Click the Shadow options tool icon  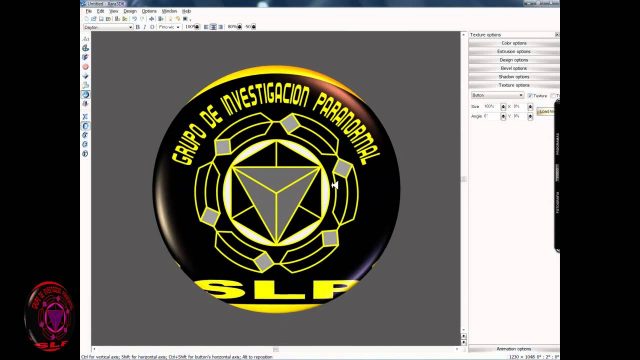tap(85, 85)
